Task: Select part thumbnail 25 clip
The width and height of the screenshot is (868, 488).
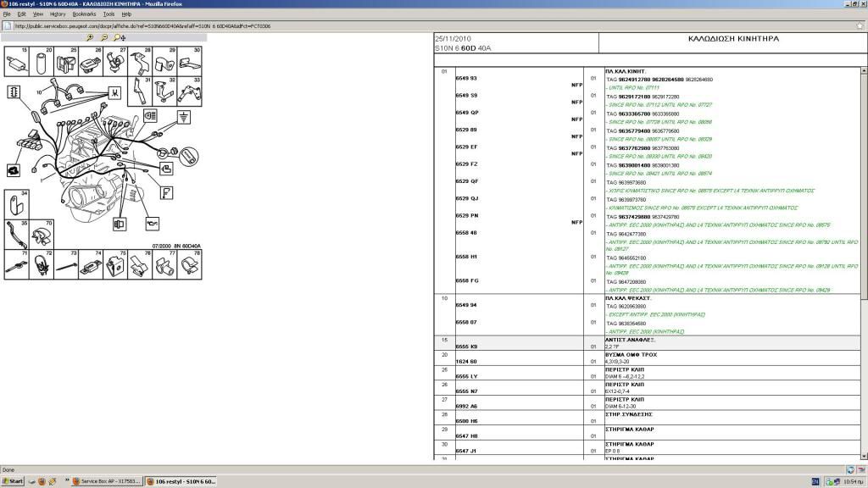Action: click(66, 61)
